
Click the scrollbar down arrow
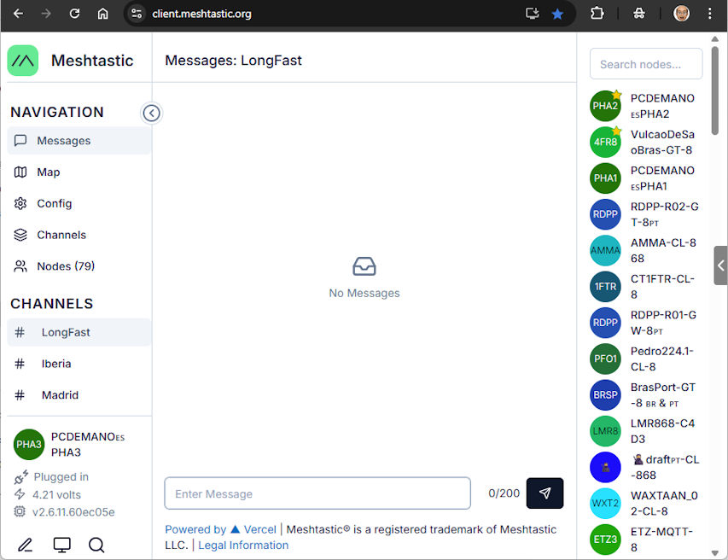[x=715, y=553]
